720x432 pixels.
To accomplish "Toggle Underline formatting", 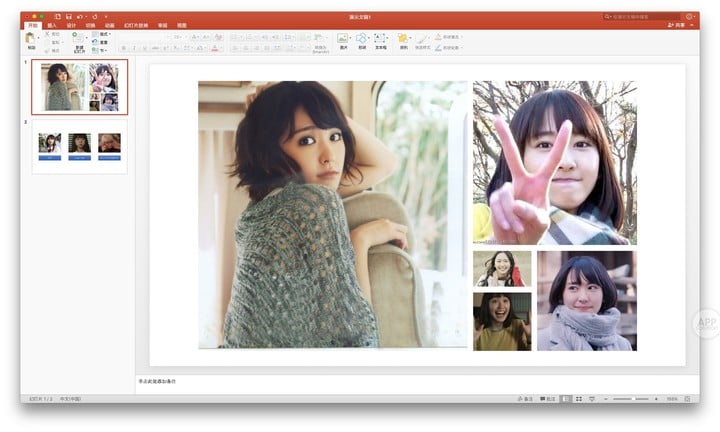I will (145, 48).
